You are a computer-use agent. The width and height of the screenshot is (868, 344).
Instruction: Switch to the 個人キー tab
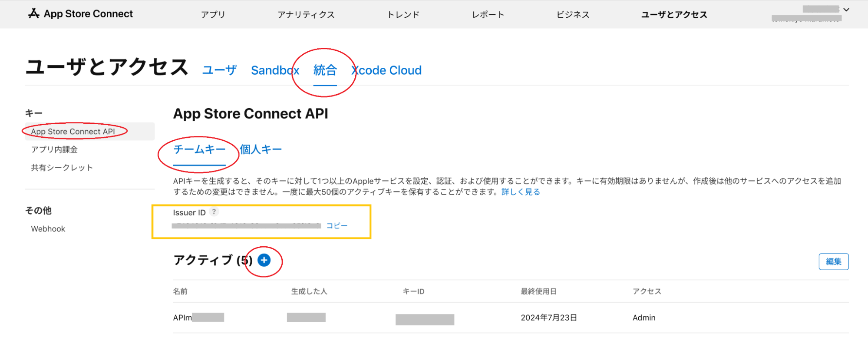point(261,149)
